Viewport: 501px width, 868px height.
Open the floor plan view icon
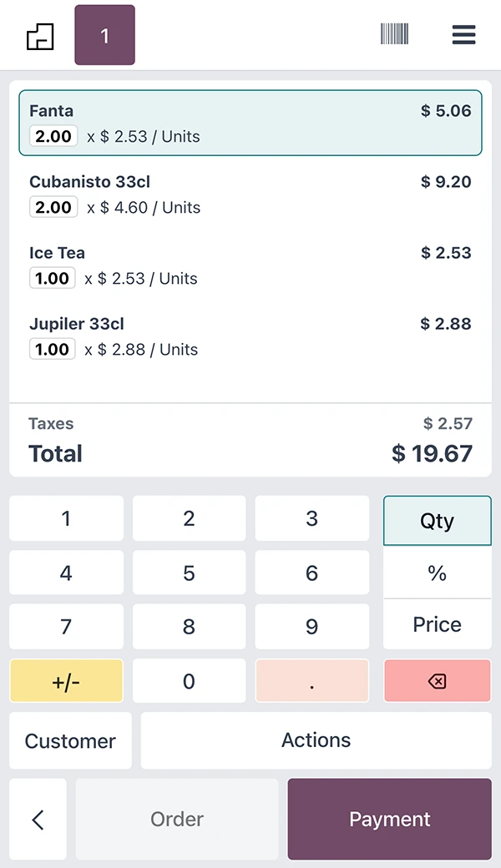(40, 36)
